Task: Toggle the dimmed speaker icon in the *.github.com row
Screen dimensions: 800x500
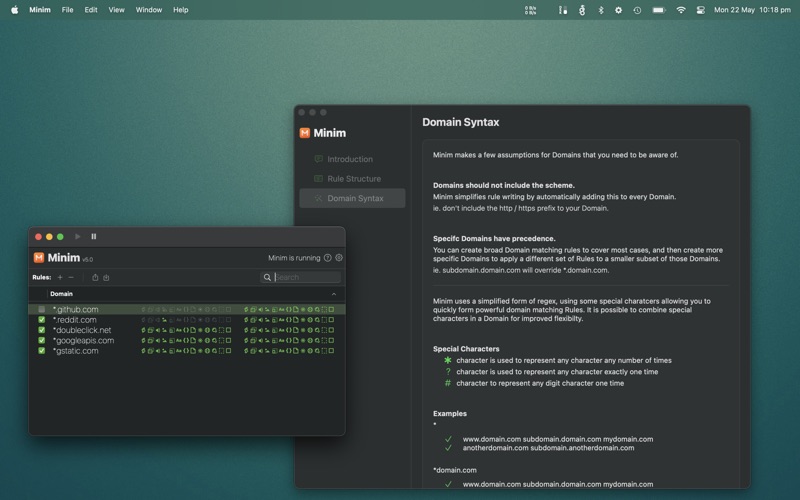Action: [157, 309]
